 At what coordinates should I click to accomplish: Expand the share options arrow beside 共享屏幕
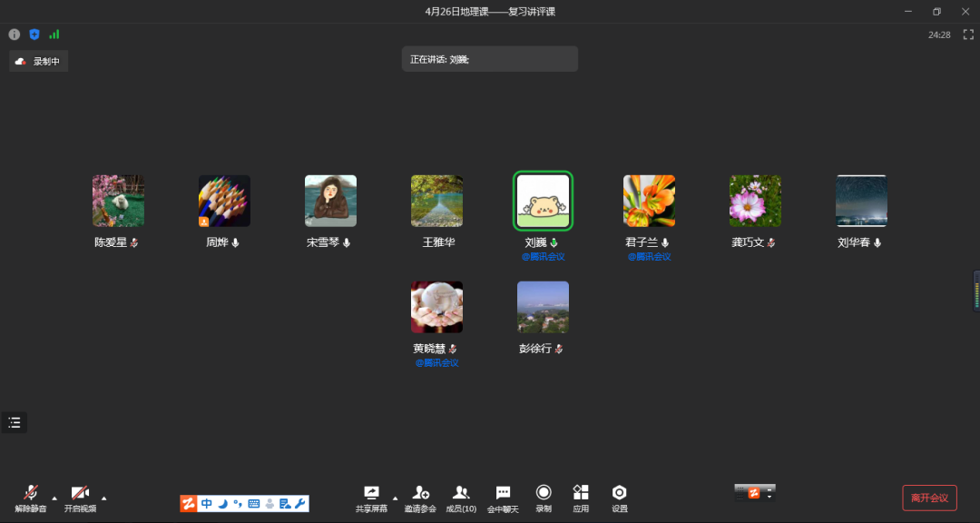[395, 498]
